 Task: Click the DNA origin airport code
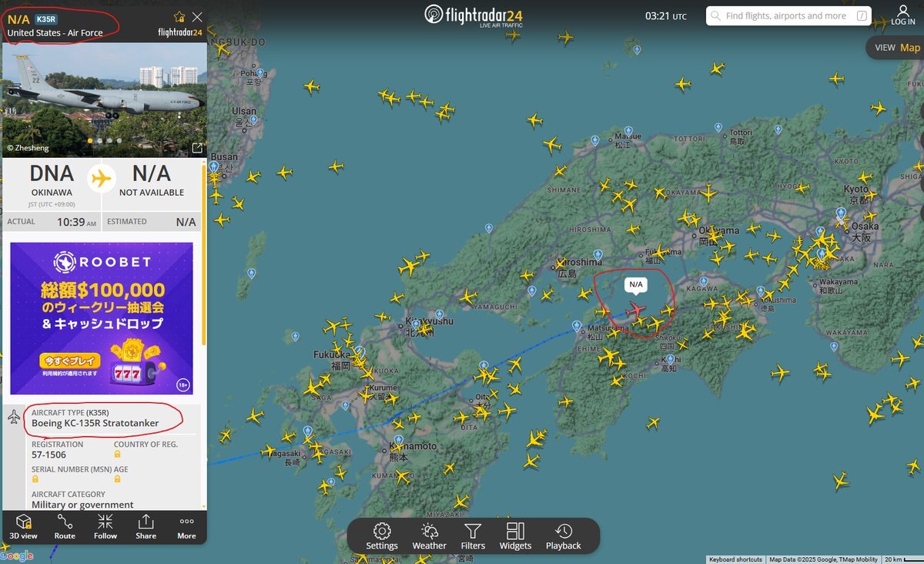pyautogui.click(x=52, y=174)
